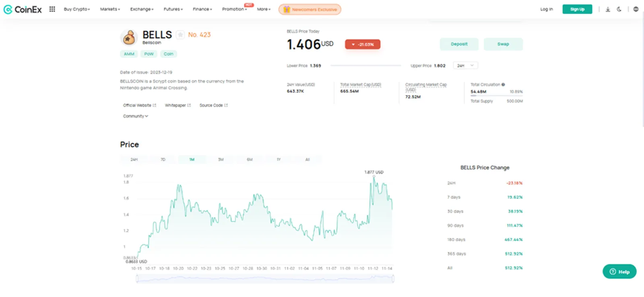This screenshot has width=644, height=297.
Task: Click the Total Circulation info icon
Action: click(x=503, y=84)
